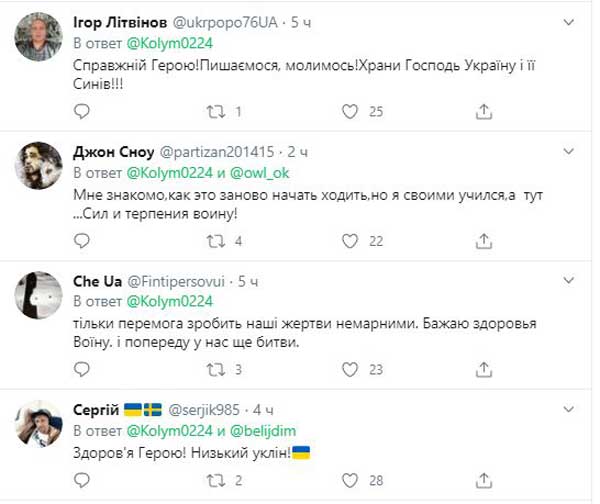The width and height of the screenshot is (600, 504).
Task: Open more options for Ігор Літвінов's tweet
Action: click(568, 22)
